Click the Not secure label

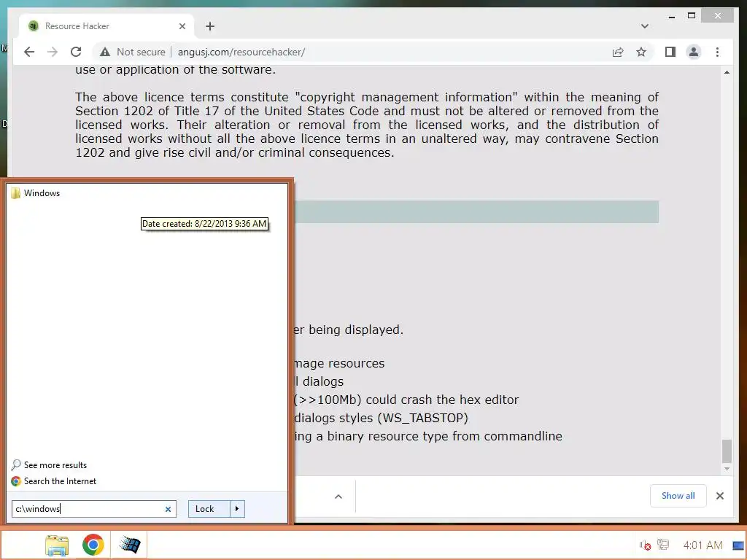[x=141, y=52]
